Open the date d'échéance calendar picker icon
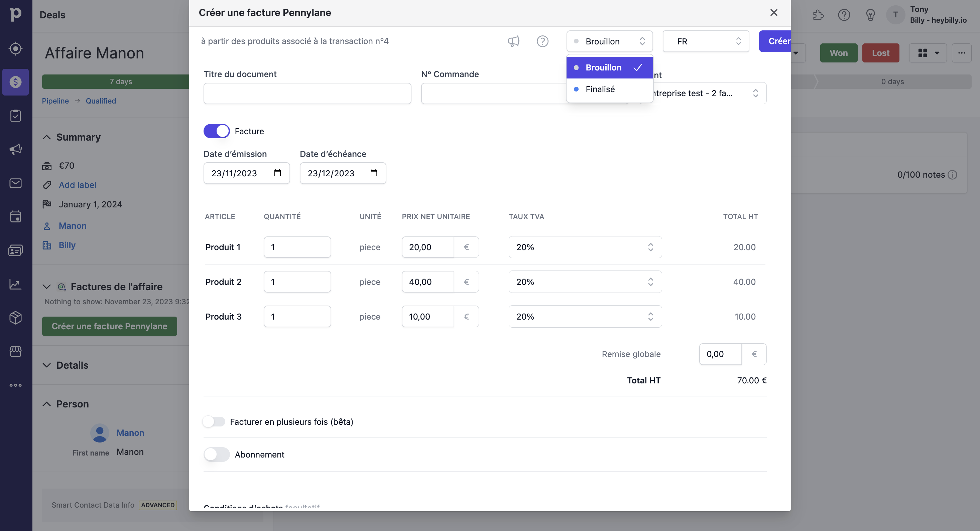The image size is (980, 531). 374,173
